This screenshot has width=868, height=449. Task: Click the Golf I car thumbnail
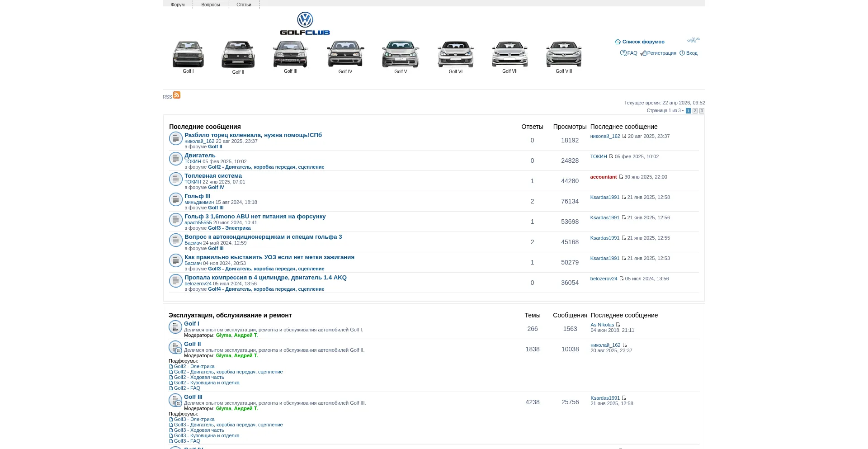point(188,54)
